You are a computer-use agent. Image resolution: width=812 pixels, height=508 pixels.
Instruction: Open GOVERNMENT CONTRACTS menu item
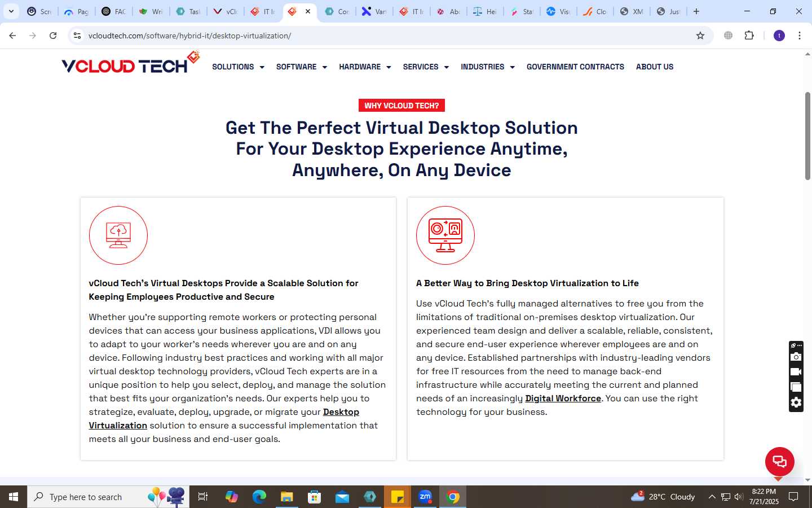click(x=575, y=67)
